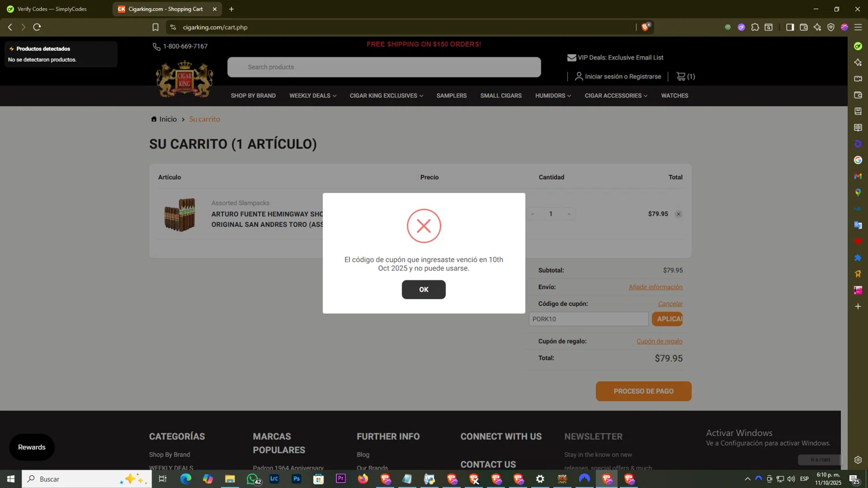
Task: Click OK to dismiss the expired coupon dialog
Action: pyautogui.click(x=424, y=290)
